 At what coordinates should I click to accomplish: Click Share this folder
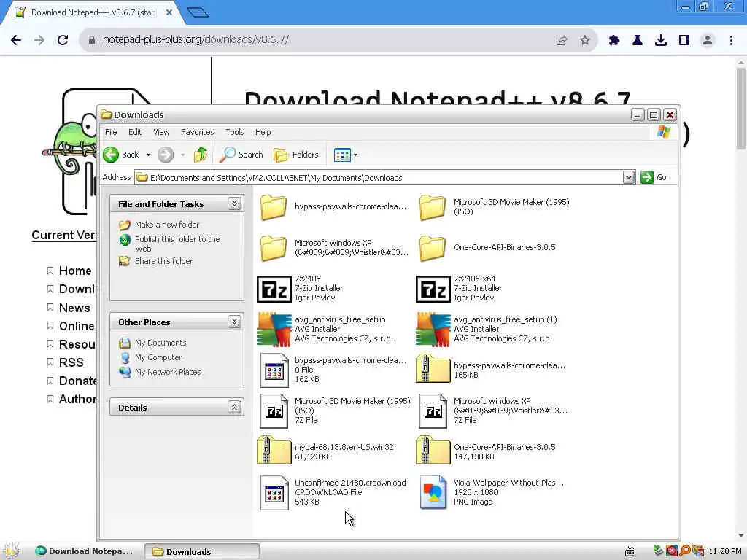[163, 261]
